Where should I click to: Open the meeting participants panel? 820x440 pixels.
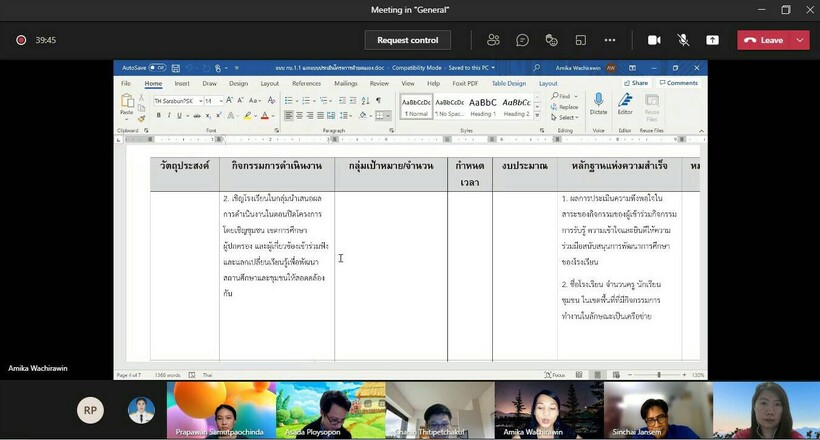coord(493,40)
